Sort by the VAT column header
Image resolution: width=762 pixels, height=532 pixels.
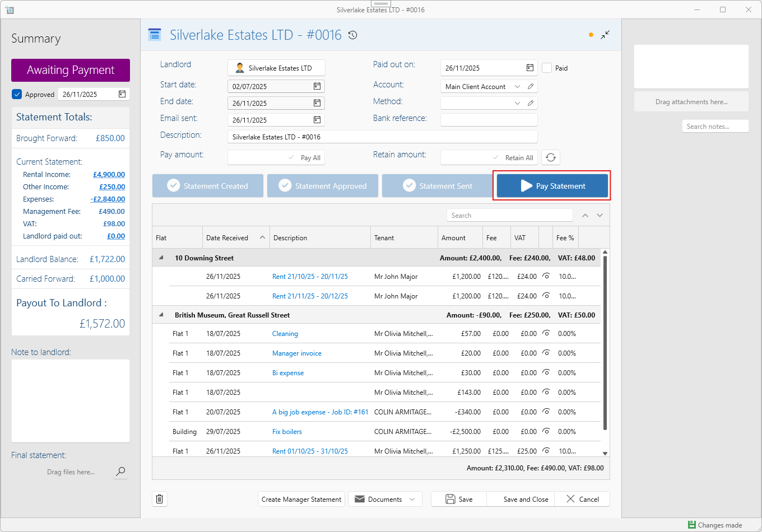tap(524, 237)
